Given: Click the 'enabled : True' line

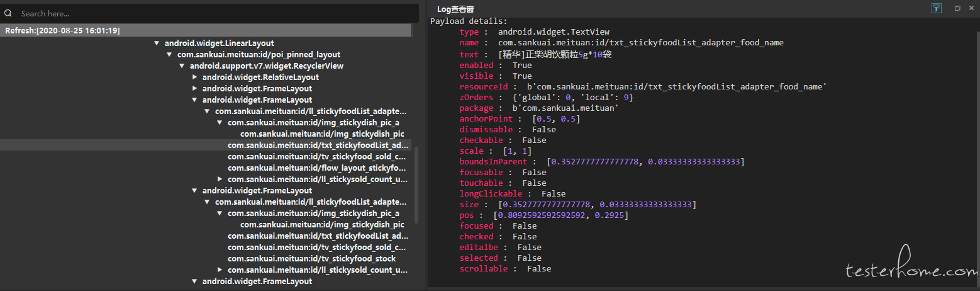Looking at the screenshot, I should [x=496, y=66].
